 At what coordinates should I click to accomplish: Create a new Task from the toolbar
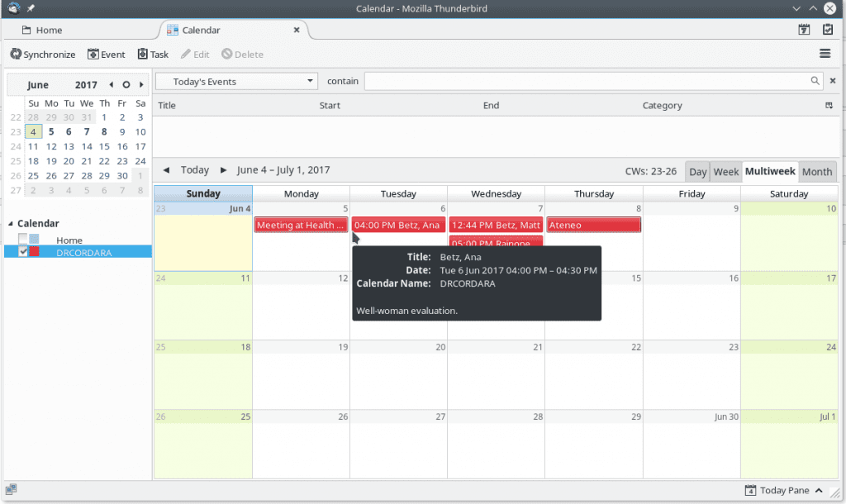tap(153, 54)
